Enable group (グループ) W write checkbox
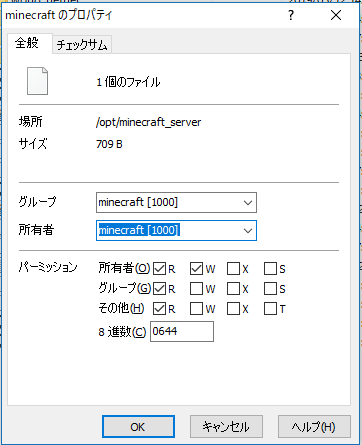The height and width of the screenshot is (445, 362). 196,289
